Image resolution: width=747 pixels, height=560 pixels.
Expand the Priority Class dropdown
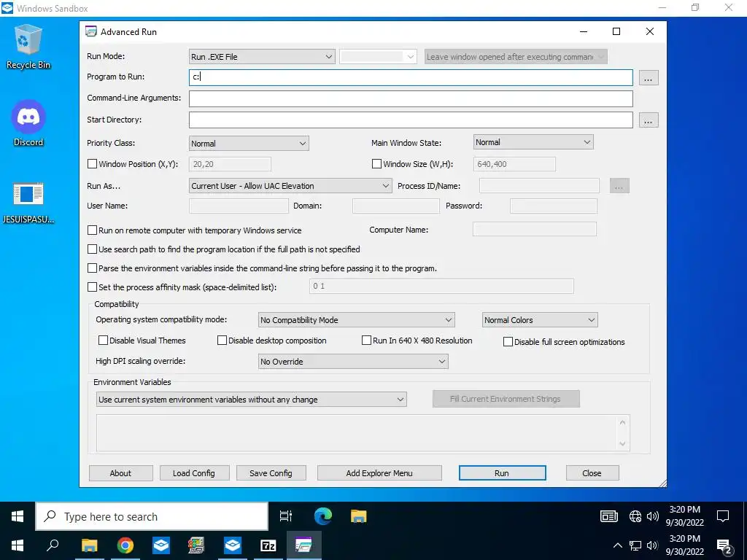tap(249, 144)
